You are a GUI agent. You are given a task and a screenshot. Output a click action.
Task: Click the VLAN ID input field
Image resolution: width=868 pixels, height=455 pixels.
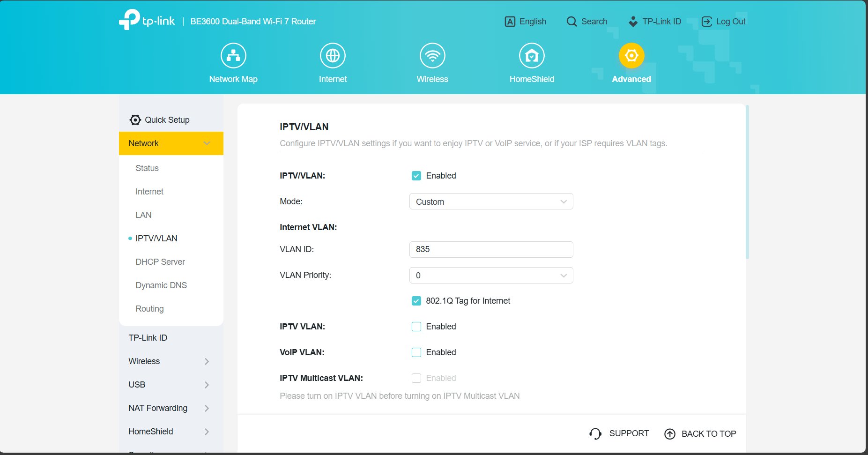point(491,249)
